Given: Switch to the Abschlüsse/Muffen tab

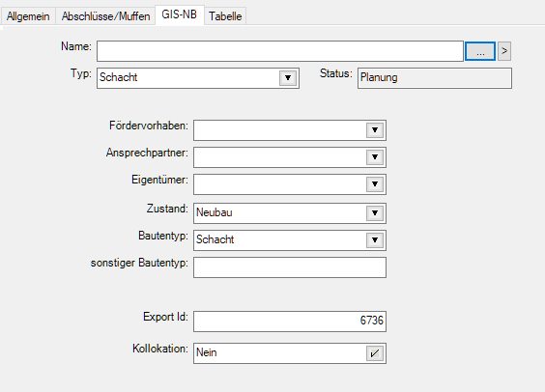Looking at the screenshot, I should click(105, 16).
